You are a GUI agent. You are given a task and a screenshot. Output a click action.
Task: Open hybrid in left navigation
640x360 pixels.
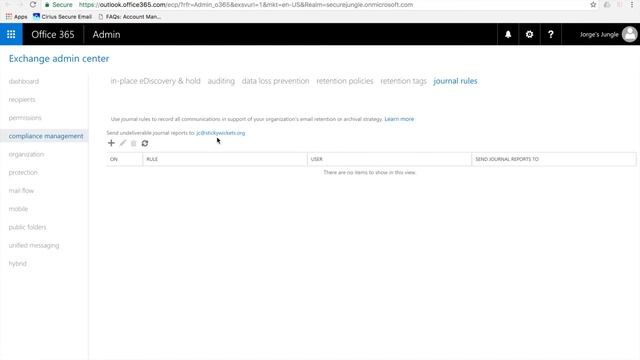pyautogui.click(x=18, y=263)
